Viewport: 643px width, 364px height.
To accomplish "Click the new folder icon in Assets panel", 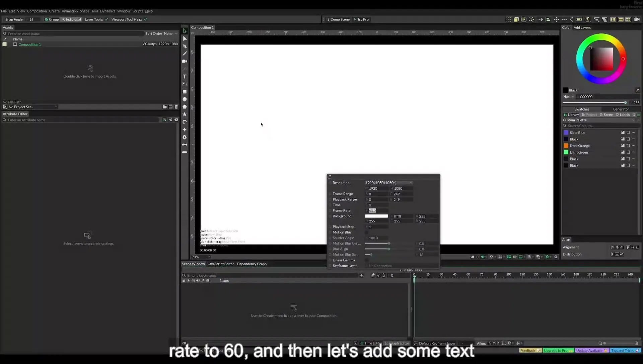I will [164, 107].
